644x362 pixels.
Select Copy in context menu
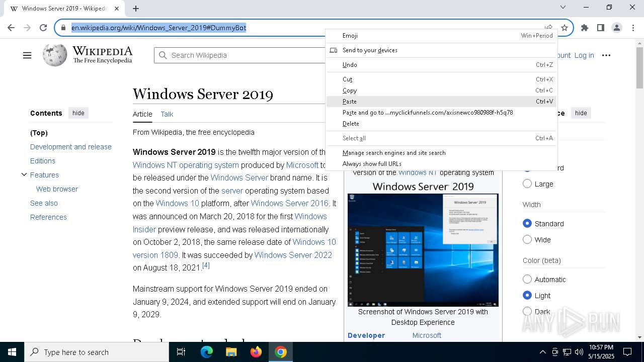click(x=441, y=90)
